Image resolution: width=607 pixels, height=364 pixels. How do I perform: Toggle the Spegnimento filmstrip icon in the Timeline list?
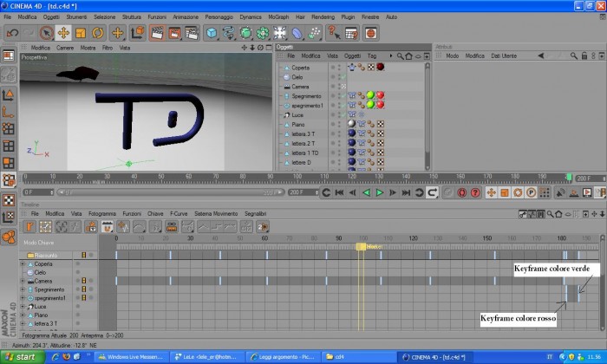click(x=83, y=289)
